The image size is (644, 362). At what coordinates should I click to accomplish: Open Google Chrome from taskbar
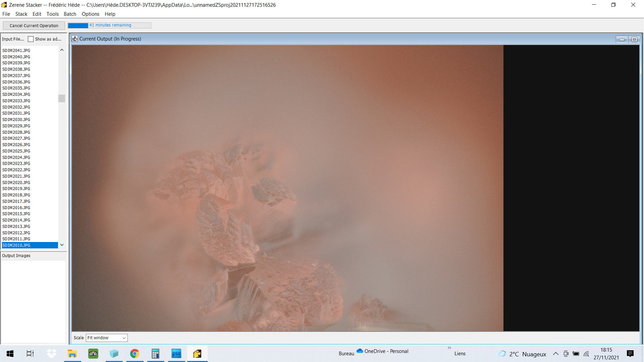coord(135,354)
